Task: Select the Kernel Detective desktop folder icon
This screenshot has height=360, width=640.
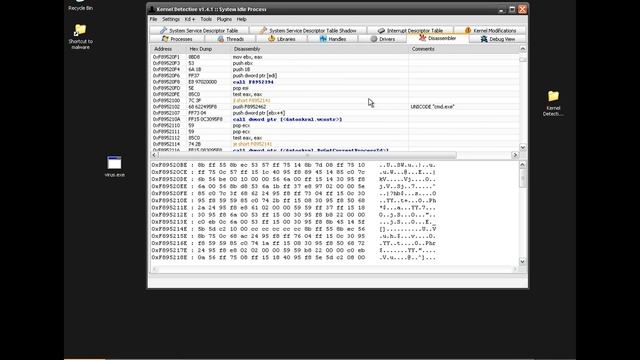Action: 553,103
